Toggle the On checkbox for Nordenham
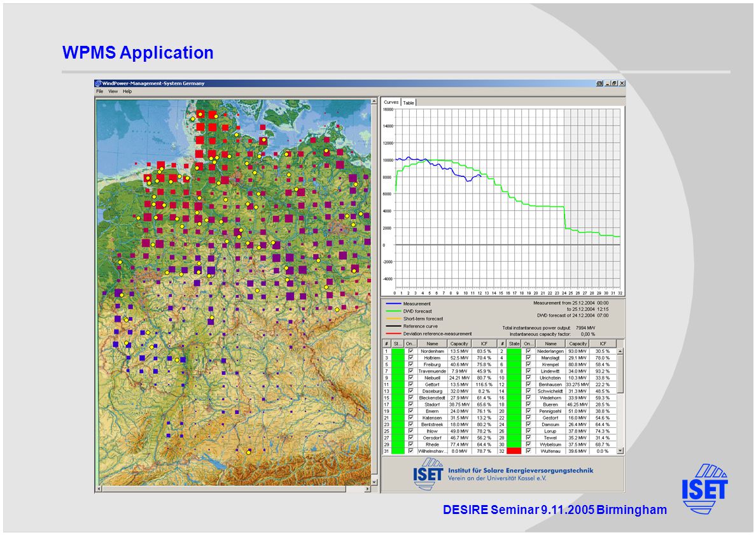This screenshot has width=756, height=535. pyautogui.click(x=410, y=351)
